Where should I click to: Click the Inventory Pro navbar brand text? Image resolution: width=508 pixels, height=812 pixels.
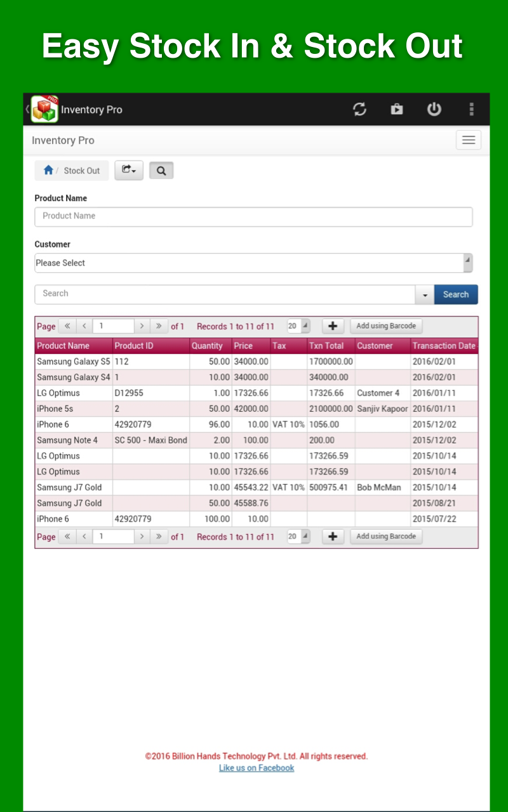[63, 141]
